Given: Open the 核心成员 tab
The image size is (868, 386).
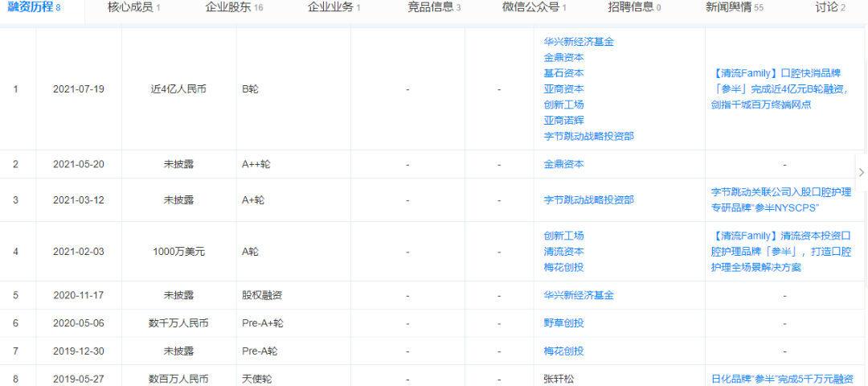Looking at the screenshot, I should tap(134, 7).
